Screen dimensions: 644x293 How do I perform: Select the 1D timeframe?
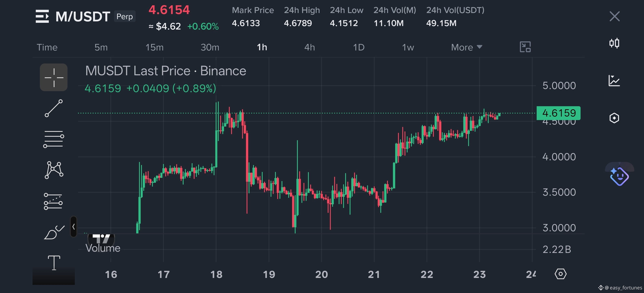359,47
